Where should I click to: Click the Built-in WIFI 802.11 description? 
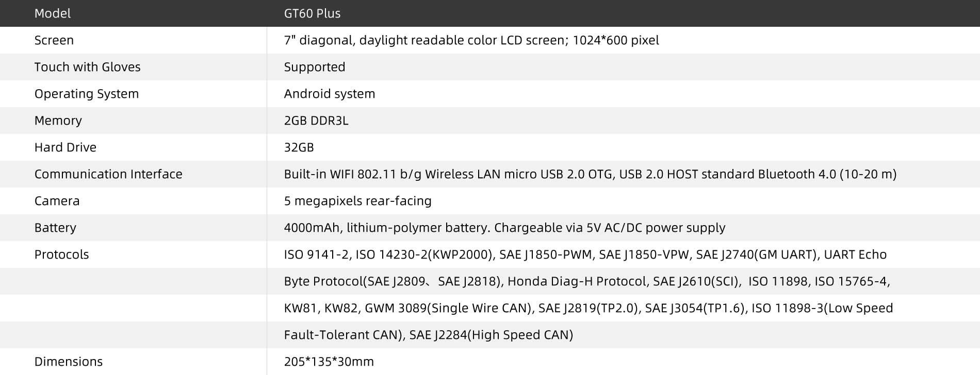click(x=590, y=174)
